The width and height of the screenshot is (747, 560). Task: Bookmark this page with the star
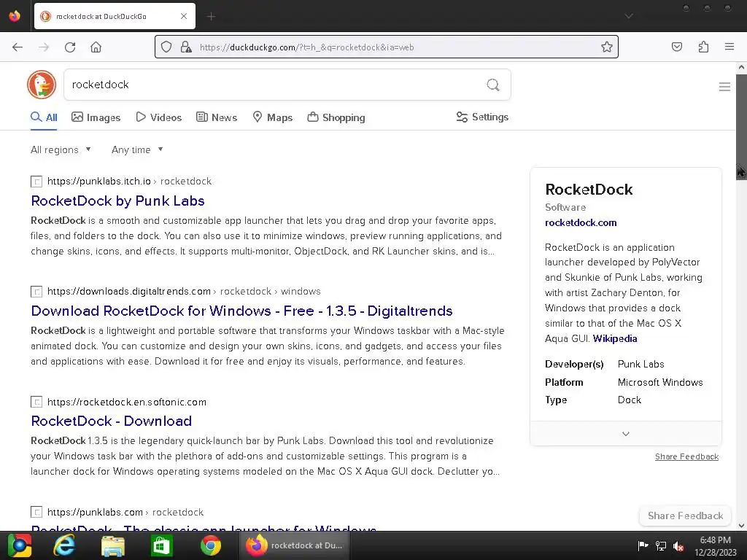coord(606,47)
